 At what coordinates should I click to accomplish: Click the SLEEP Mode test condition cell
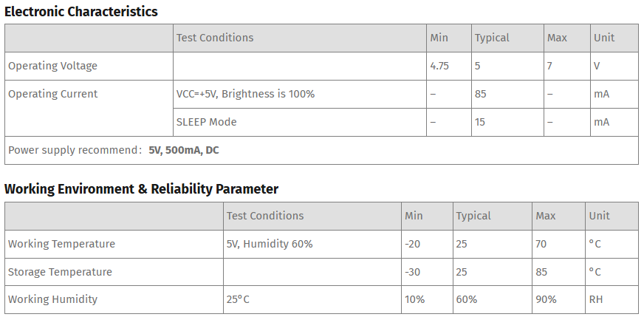point(299,122)
